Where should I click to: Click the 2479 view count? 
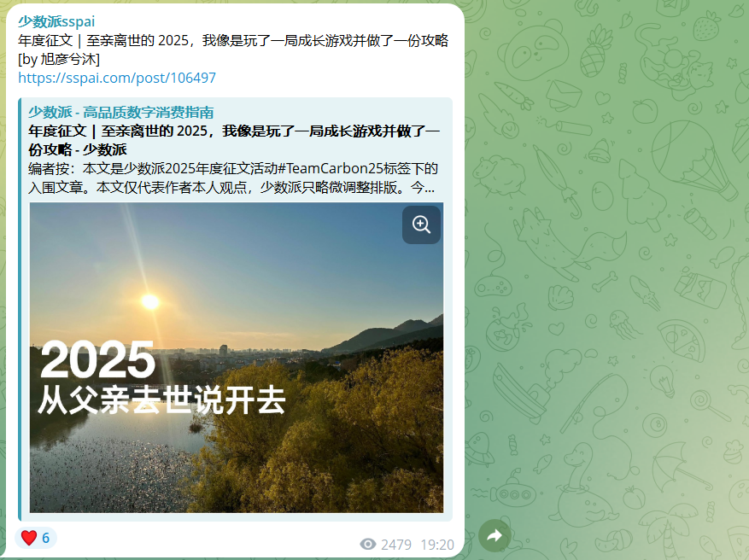[396, 545]
